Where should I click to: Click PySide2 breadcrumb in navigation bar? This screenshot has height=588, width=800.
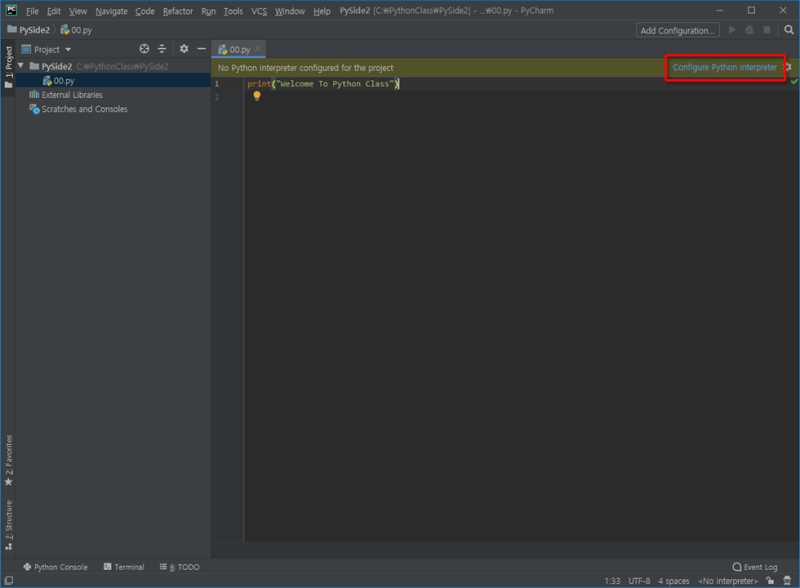click(x=29, y=30)
